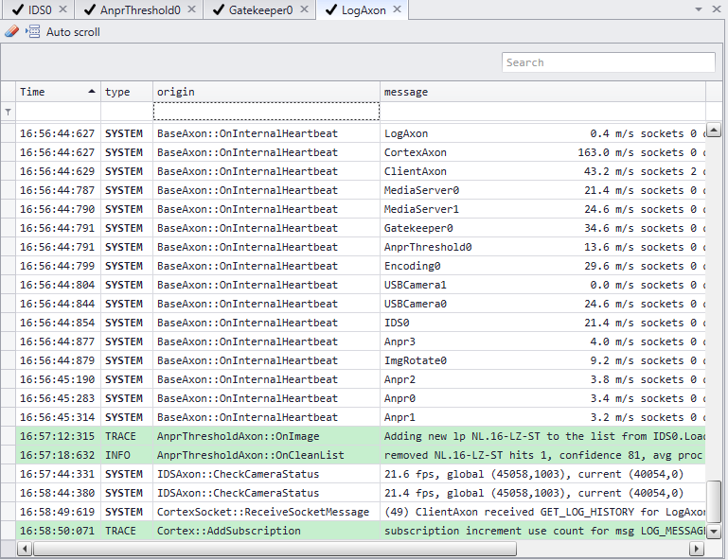Select the Encoding0 message cell
Viewport: 728px width, 560px height.
click(x=542, y=266)
